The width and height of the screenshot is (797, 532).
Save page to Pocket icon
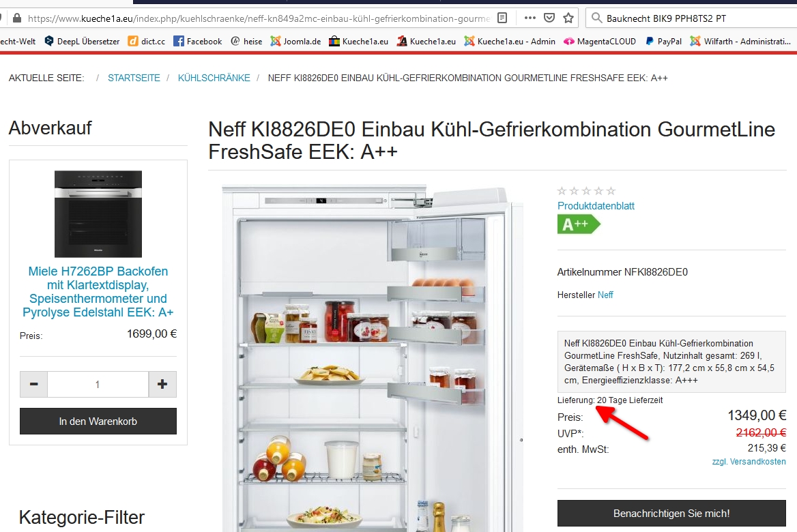[549, 18]
